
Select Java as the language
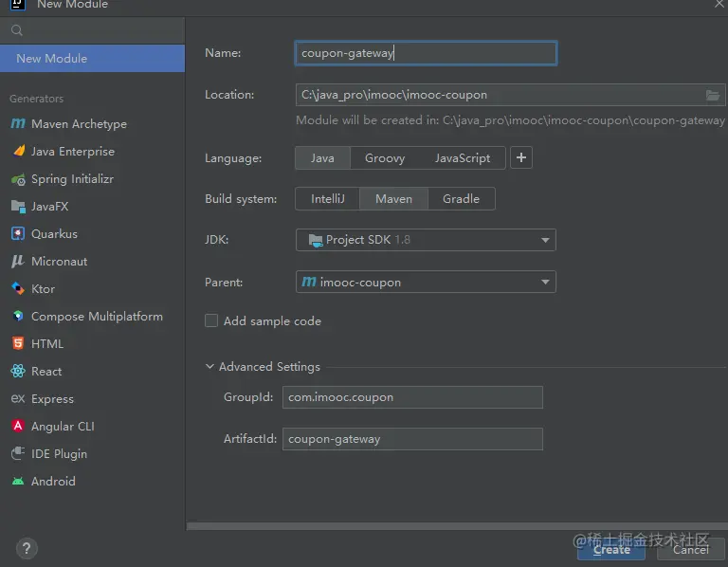pos(322,158)
